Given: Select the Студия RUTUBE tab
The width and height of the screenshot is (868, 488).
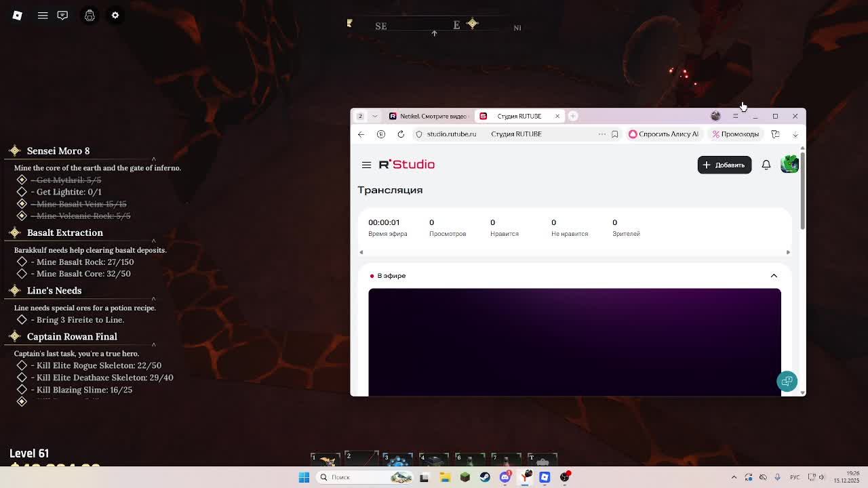Looking at the screenshot, I should 519,116.
